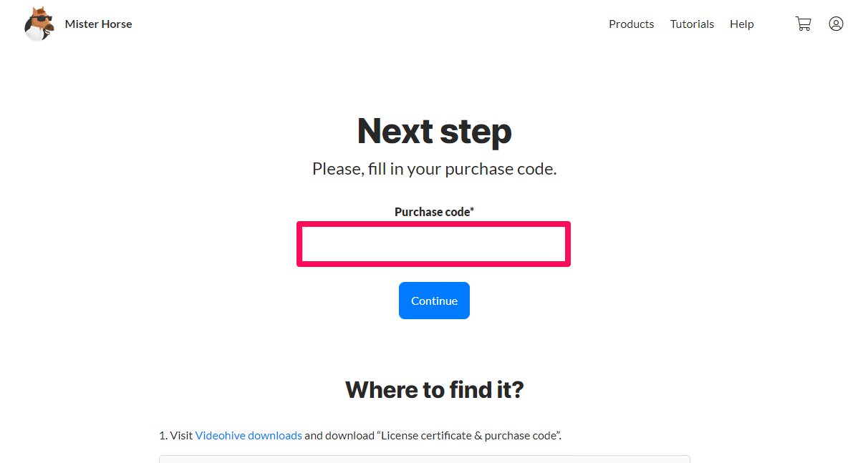Click the required asterisk beside Purchase code

click(x=472, y=211)
